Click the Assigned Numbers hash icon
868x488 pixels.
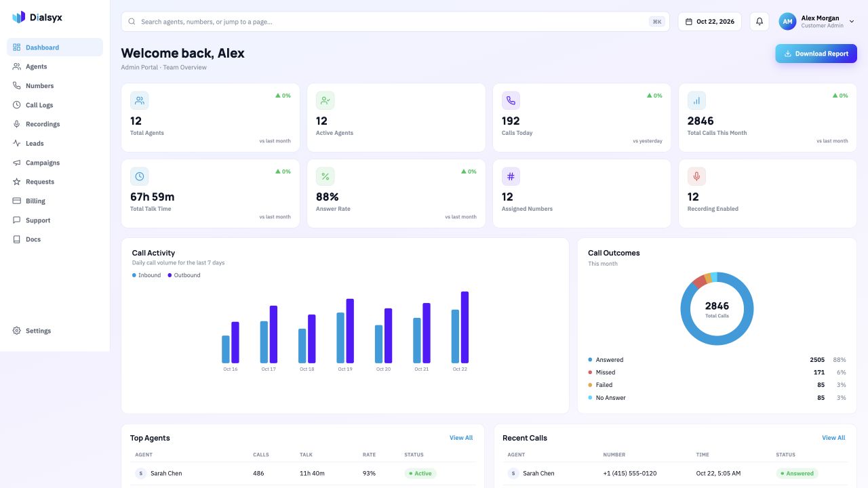click(511, 176)
